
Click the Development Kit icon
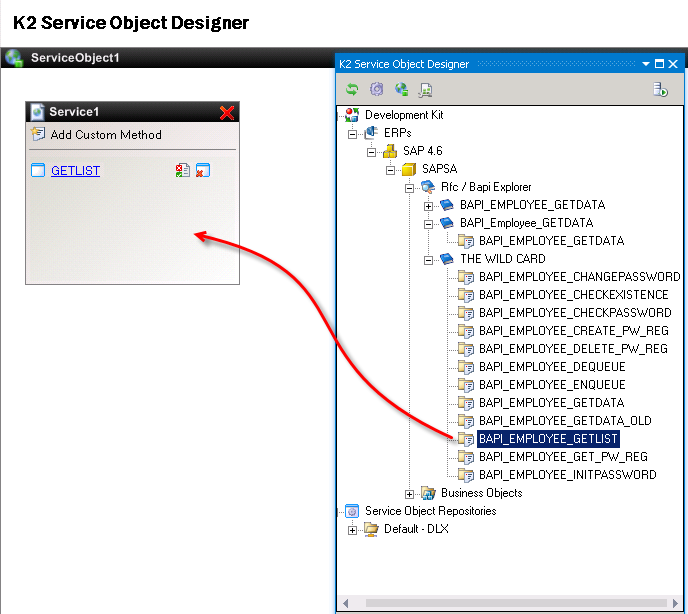tap(352, 115)
